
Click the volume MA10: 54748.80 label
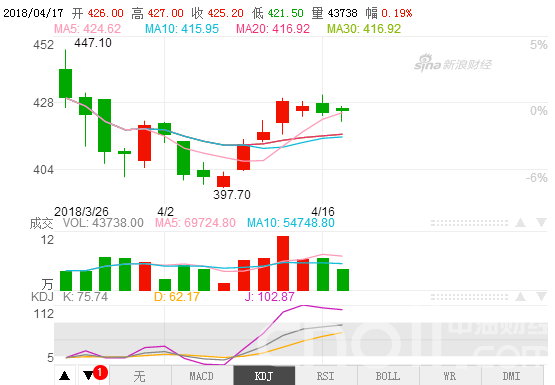tap(291, 223)
